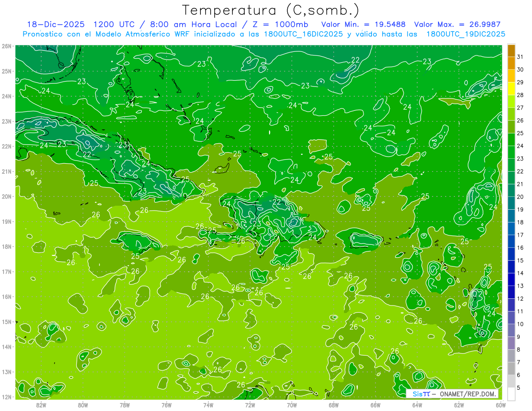Image resolution: width=532 pixels, height=411 pixels.
Task: Click the '70W' longitude axis label
Action: (x=292, y=405)
